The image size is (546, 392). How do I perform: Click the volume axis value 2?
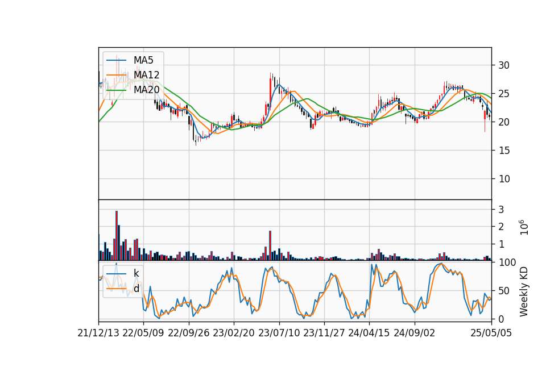tap(501, 227)
